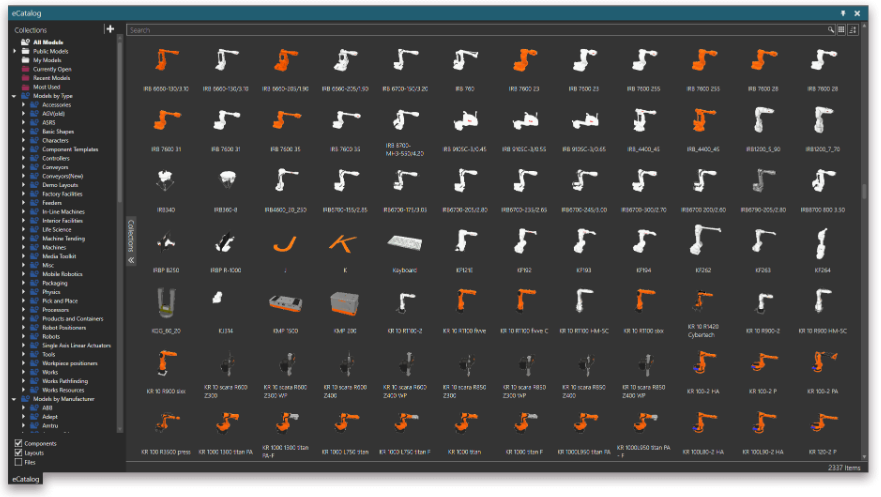Select the IRBP R-1000 positioner thumbnail

[225, 243]
